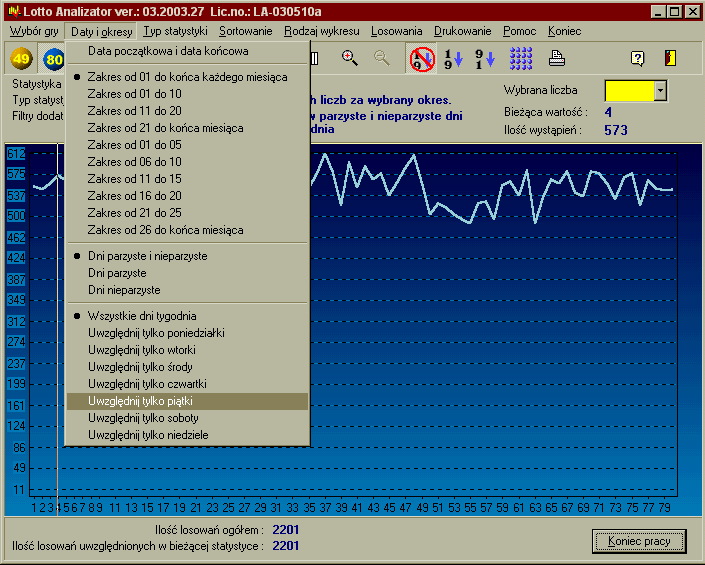Select 'Dni parzyste' option
The height and width of the screenshot is (565, 705).
point(187,273)
